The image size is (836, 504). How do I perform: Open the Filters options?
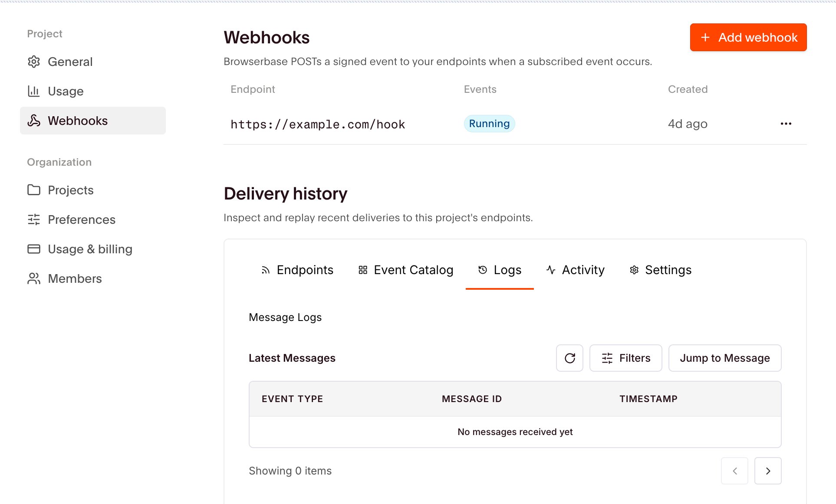coord(625,358)
